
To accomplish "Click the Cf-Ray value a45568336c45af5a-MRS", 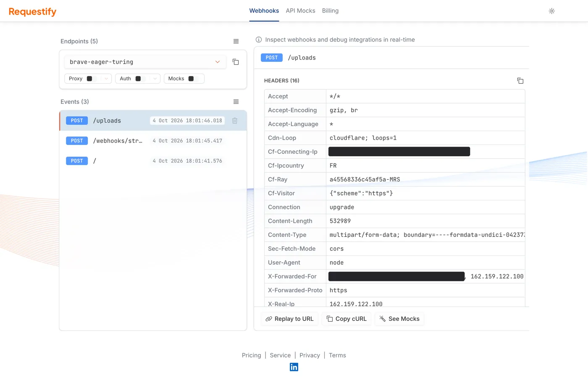I will click(365, 179).
